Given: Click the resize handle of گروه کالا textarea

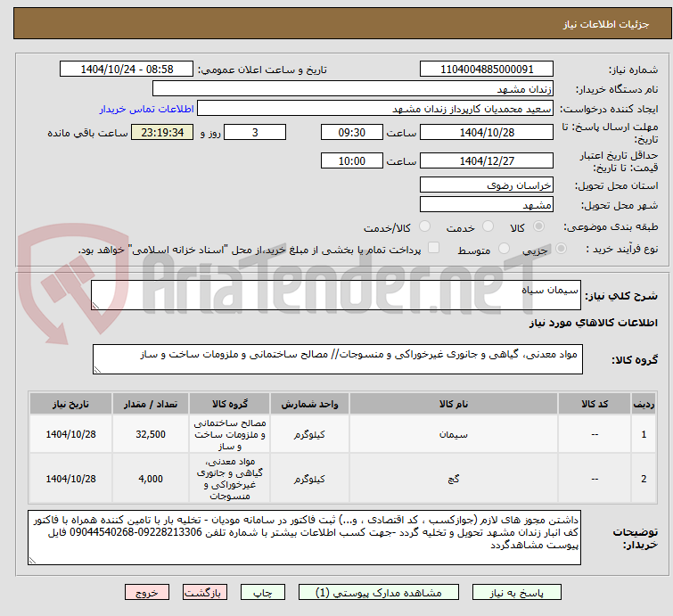Looking at the screenshot, I should 97,370.
